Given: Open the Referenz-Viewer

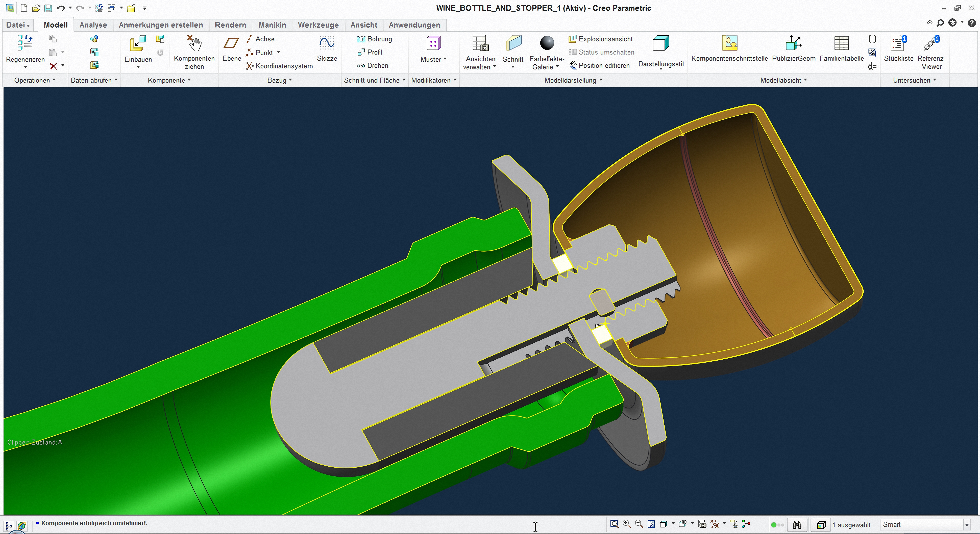Looking at the screenshot, I should tap(931, 44).
